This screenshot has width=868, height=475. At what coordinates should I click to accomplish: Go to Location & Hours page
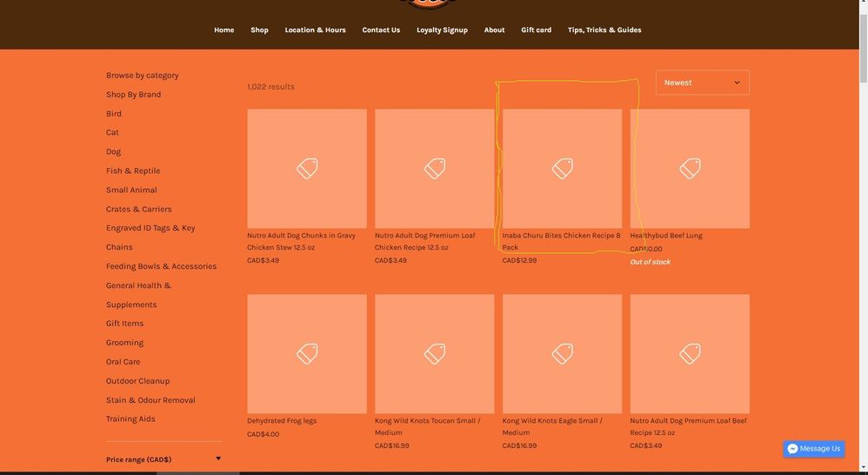pos(315,30)
